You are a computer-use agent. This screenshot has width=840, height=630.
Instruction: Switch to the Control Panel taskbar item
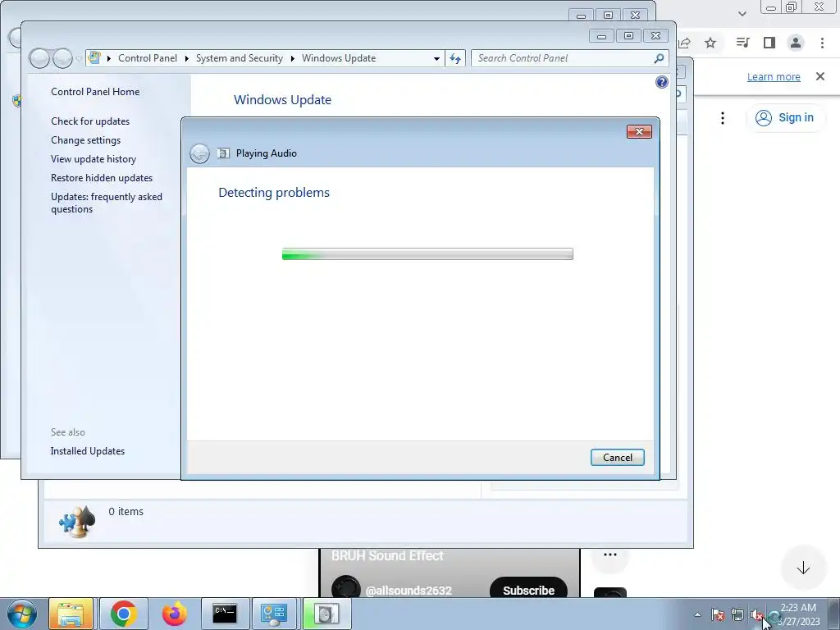pyautogui.click(x=274, y=614)
